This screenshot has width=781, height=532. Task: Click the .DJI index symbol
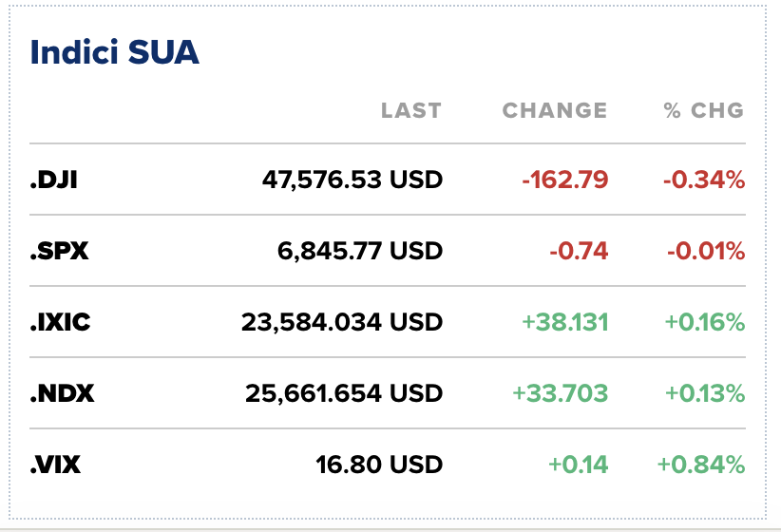click(53, 180)
